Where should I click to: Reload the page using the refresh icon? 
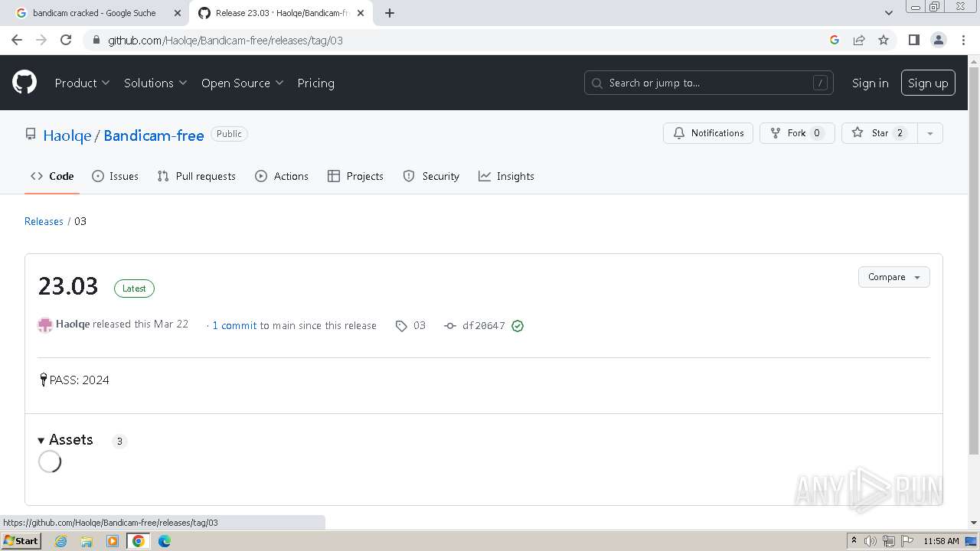click(x=66, y=40)
